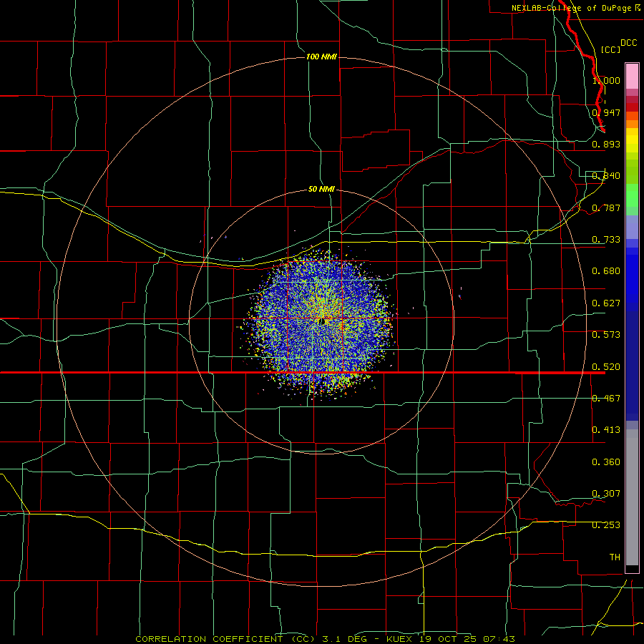Viewport: 644px width, 644px height.
Task: Click the 0.680 legend value
Action: tap(606, 271)
